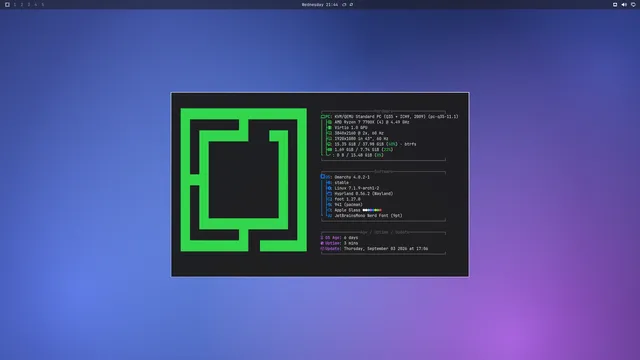The image size is (640, 360).
Task: Select the 3840x2160 display text
Action: point(359,133)
